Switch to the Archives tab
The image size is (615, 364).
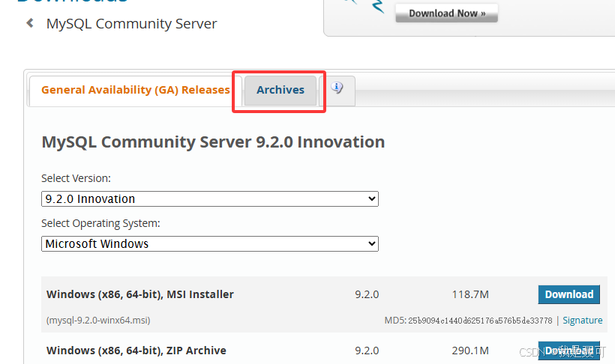click(x=280, y=91)
